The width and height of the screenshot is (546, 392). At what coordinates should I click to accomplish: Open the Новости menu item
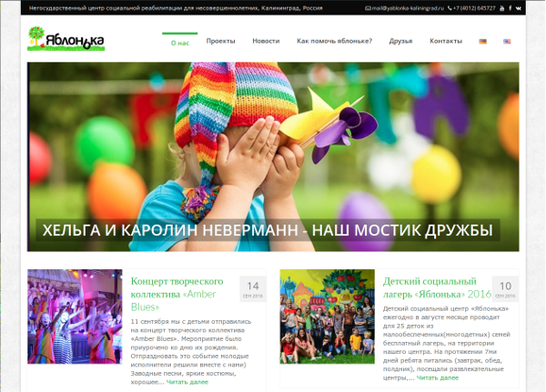[266, 41]
